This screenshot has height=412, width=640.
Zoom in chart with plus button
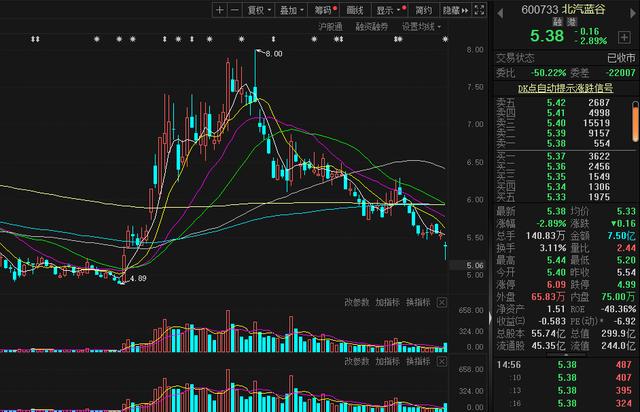[x=220, y=10]
